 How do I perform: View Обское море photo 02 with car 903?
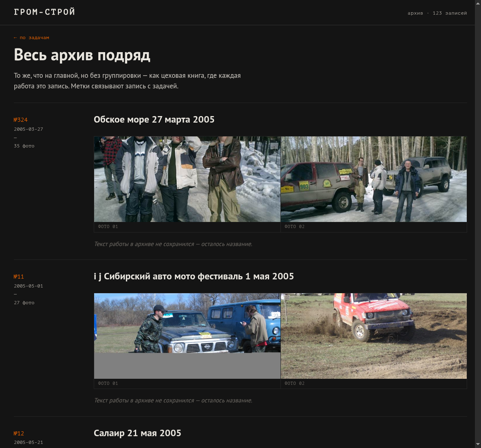[x=374, y=179]
